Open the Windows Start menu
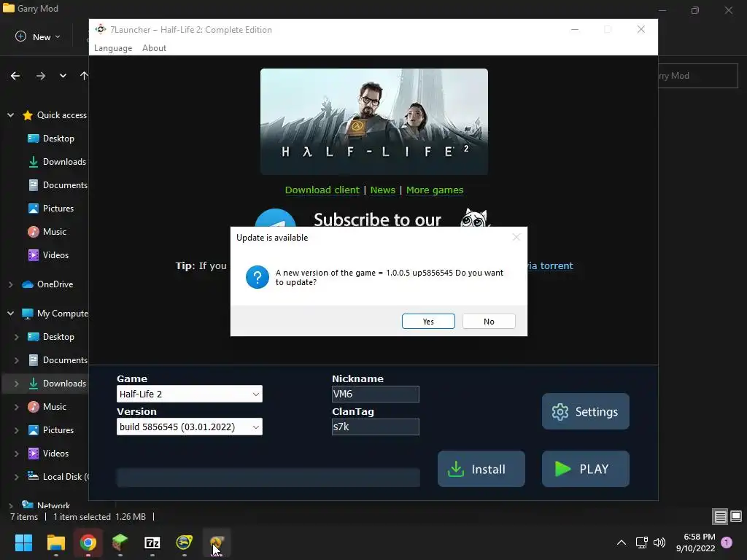This screenshot has width=747, height=560. [23, 542]
